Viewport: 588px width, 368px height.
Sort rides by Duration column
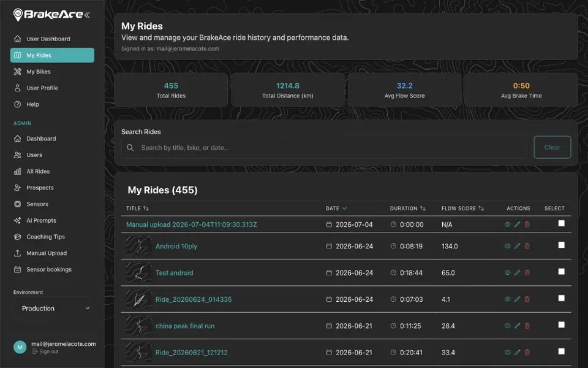[x=408, y=209]
